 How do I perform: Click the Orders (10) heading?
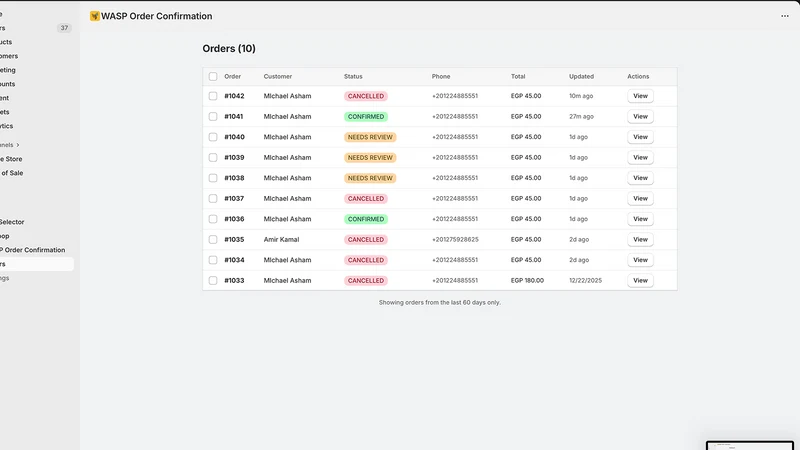pyautogui.click(x=229, y=48)
